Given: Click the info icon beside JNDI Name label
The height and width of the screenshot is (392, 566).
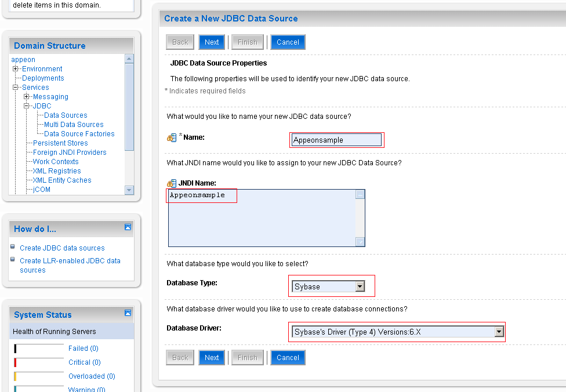Looking at the screenshot, I should (x=172, y=183).
